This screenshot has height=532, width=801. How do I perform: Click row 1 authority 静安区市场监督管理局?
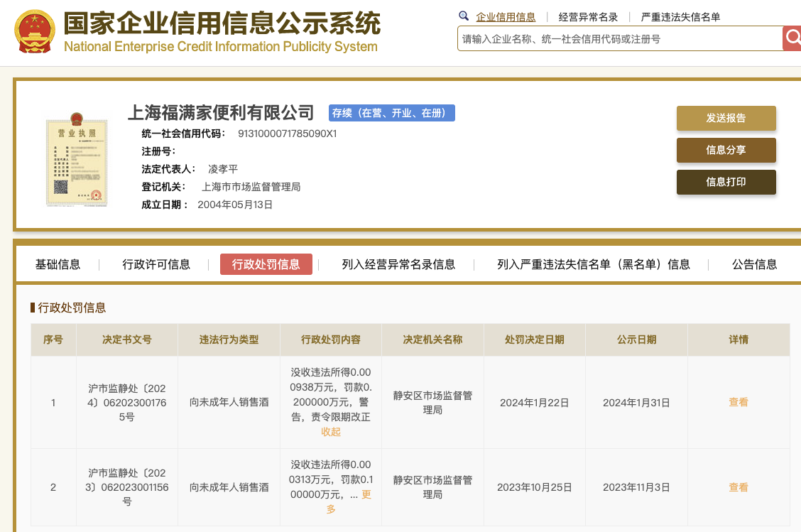[432, 403]
